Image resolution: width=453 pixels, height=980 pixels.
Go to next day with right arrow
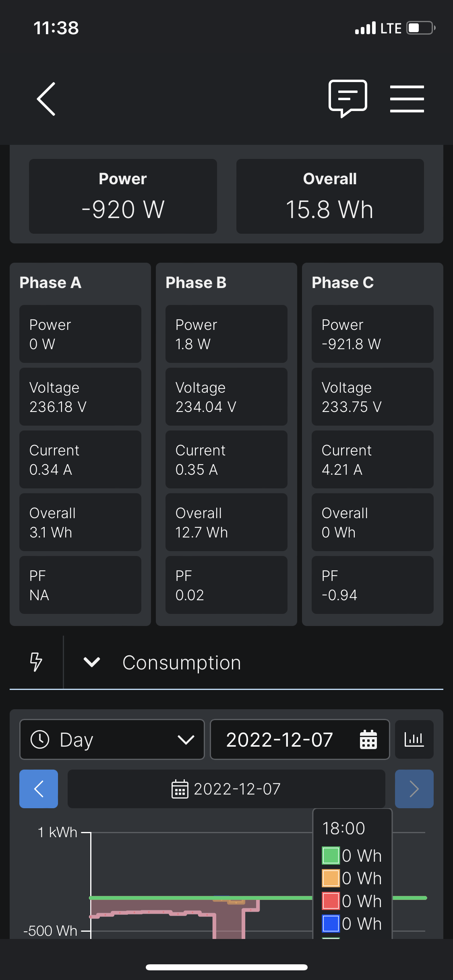pos(414,789)
